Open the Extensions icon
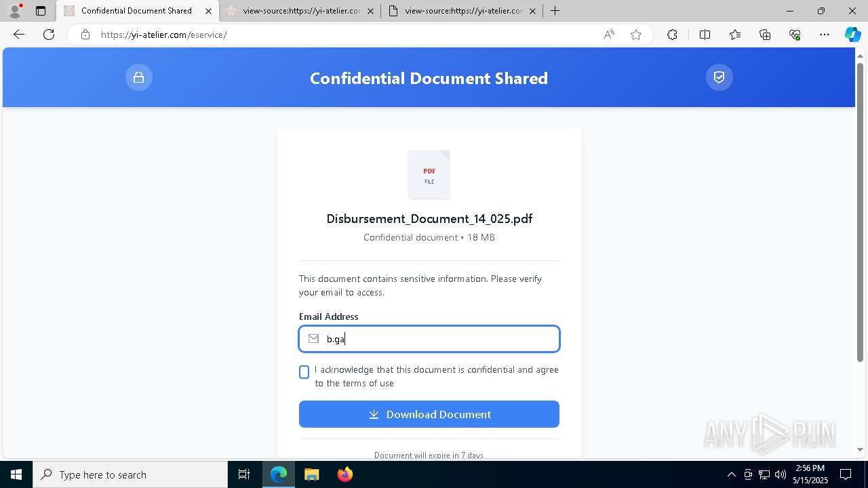The width and height of the screenshot is (868, 488). [672, 35]
